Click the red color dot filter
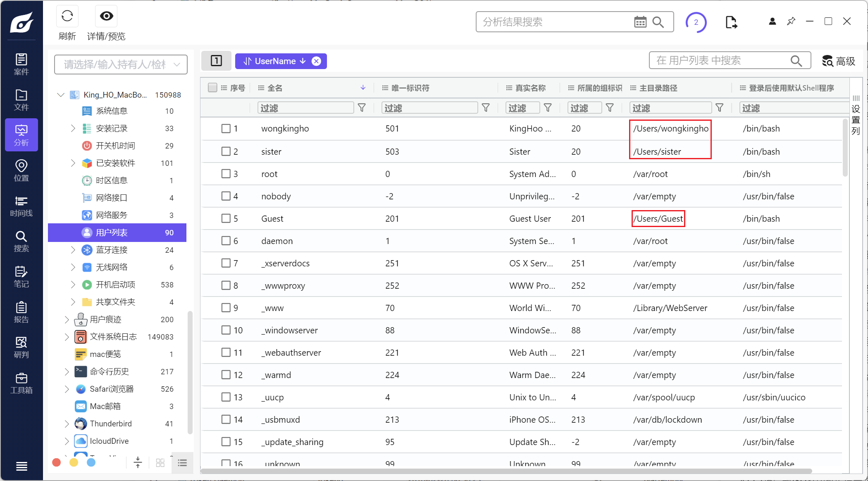 (57, 462)
